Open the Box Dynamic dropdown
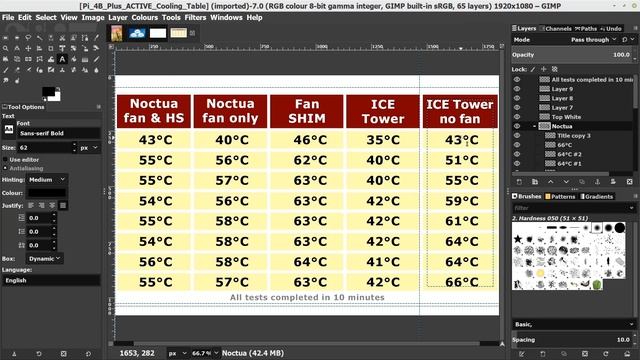This screenshot has width=640, height=360. click(x=45, y=258)
